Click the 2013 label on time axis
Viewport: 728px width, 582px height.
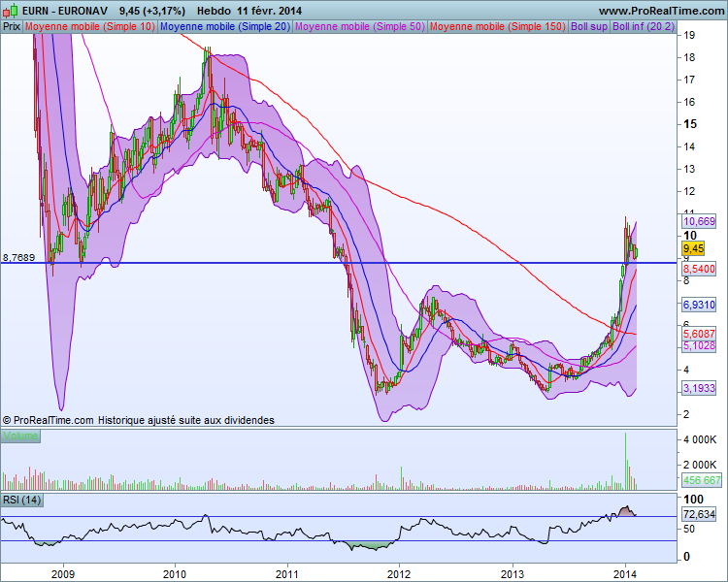[x=513, y=574]
